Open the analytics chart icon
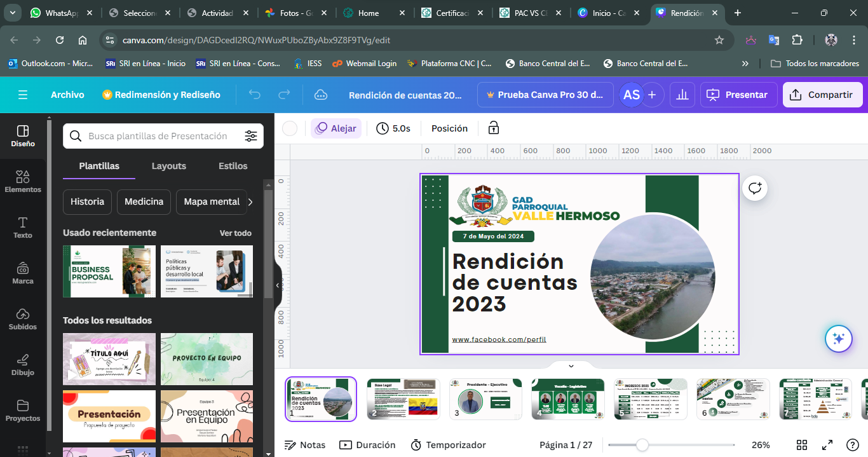The image size is (868, 457). [x=682, y=95]
